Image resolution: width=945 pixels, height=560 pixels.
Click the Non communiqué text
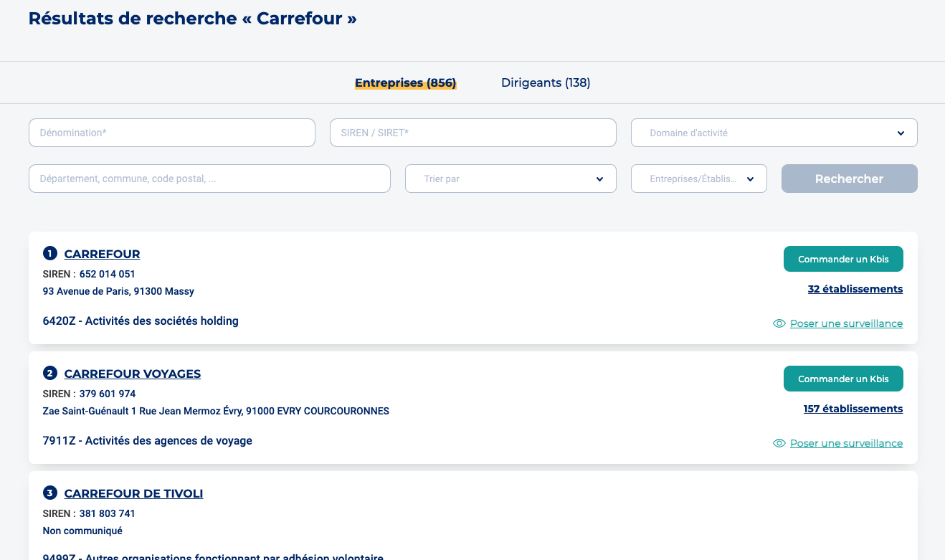pyautogui.click(x=82, y=531)
